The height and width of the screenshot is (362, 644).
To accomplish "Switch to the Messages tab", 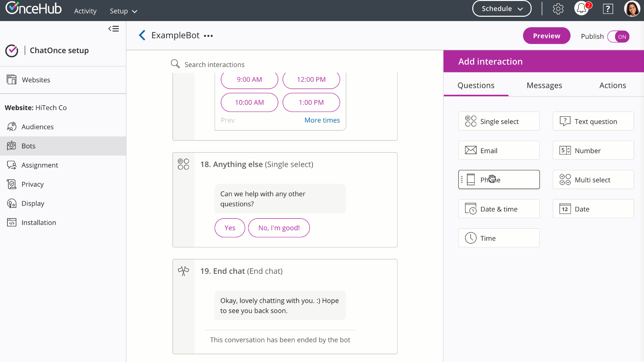I will [544, 85].
